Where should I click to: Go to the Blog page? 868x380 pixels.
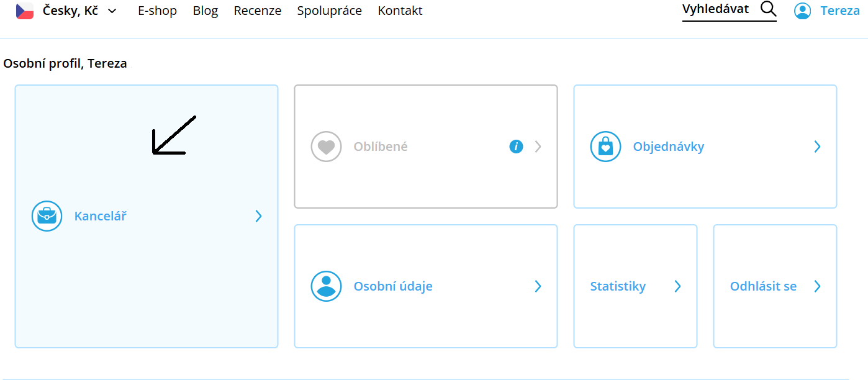[x=206, y=11]
